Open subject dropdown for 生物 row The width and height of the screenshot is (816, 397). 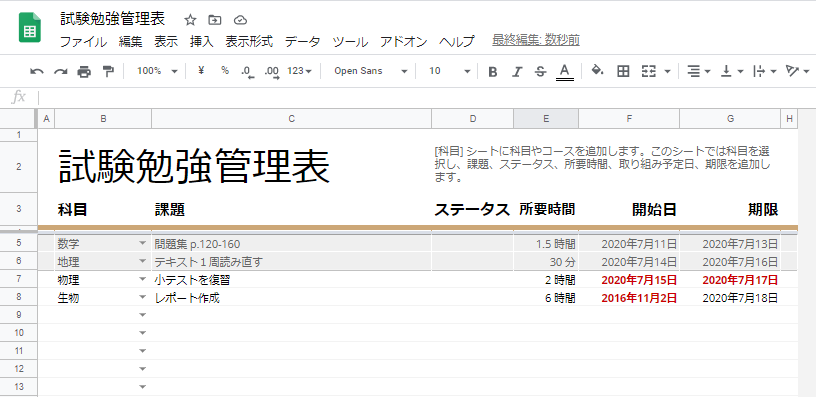pyautogui.click(x=143, y=298)
